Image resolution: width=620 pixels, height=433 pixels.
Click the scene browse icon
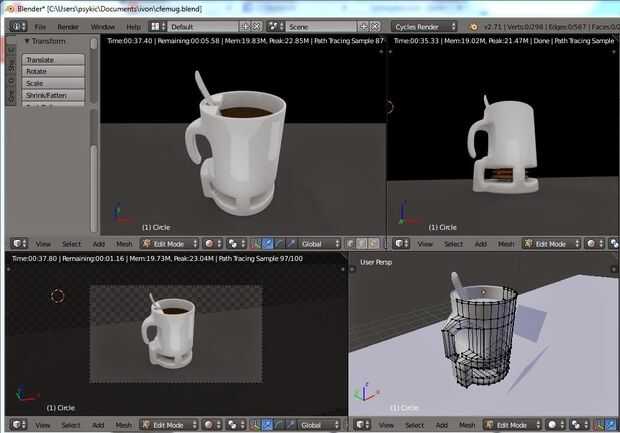[276, 26]
